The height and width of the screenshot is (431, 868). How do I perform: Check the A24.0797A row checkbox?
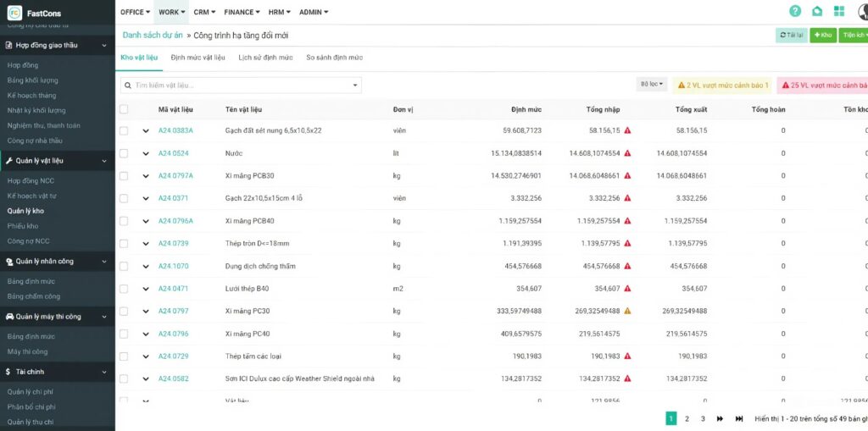coord(124,175)
